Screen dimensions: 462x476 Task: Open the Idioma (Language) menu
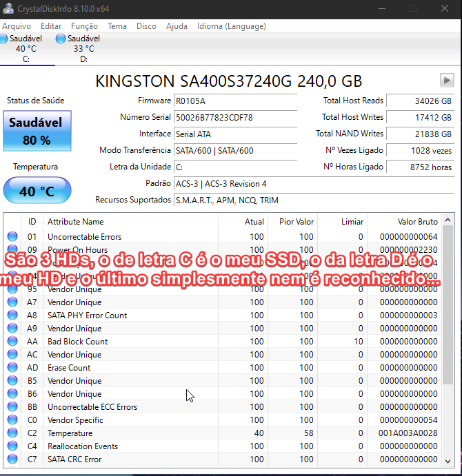pyautogui.click(x=231, y=26)
